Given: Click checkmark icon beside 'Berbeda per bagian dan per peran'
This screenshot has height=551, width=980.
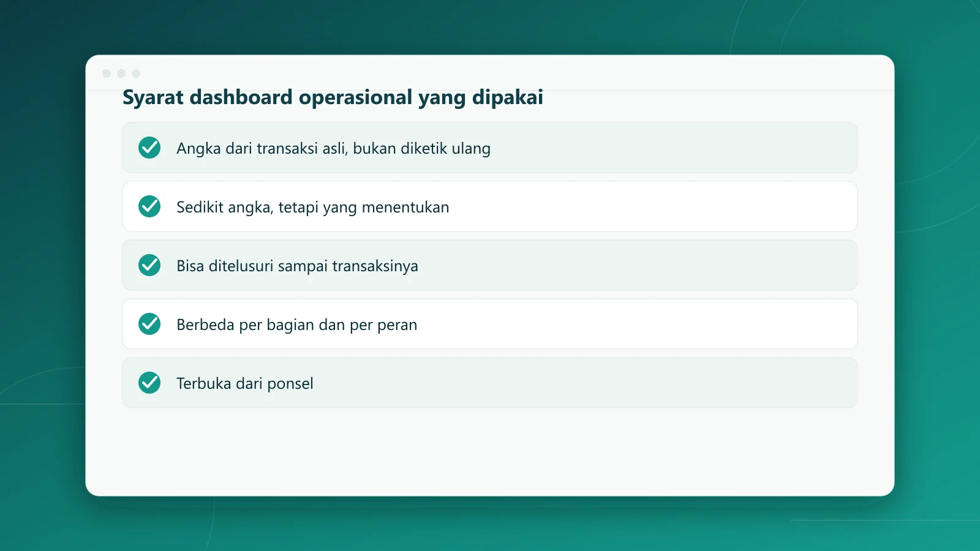Looking at the screenshot, I should [149, 324].
